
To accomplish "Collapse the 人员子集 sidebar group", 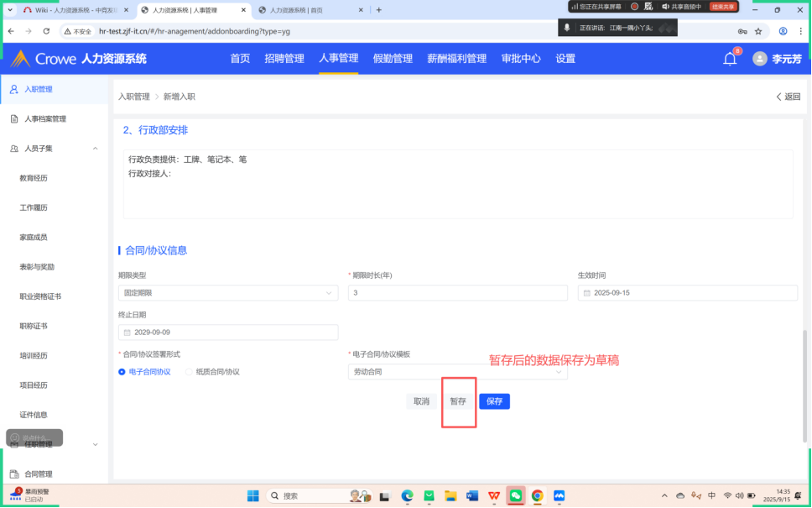I will pos(95,149).
